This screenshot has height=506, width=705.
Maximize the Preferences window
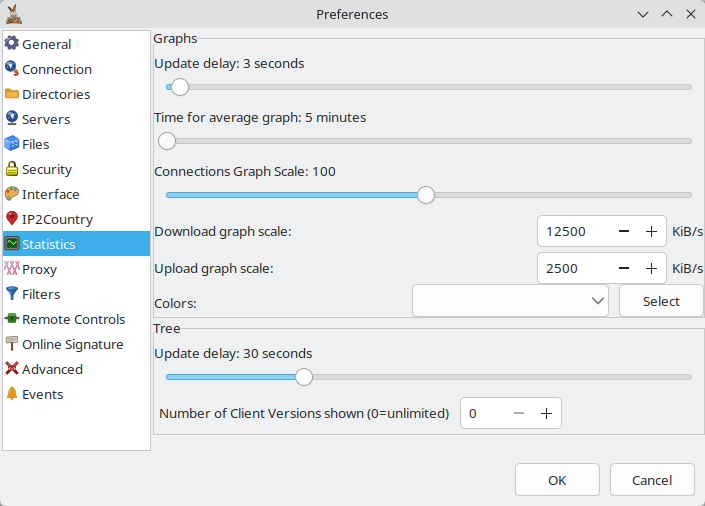(x=667, y=14)
